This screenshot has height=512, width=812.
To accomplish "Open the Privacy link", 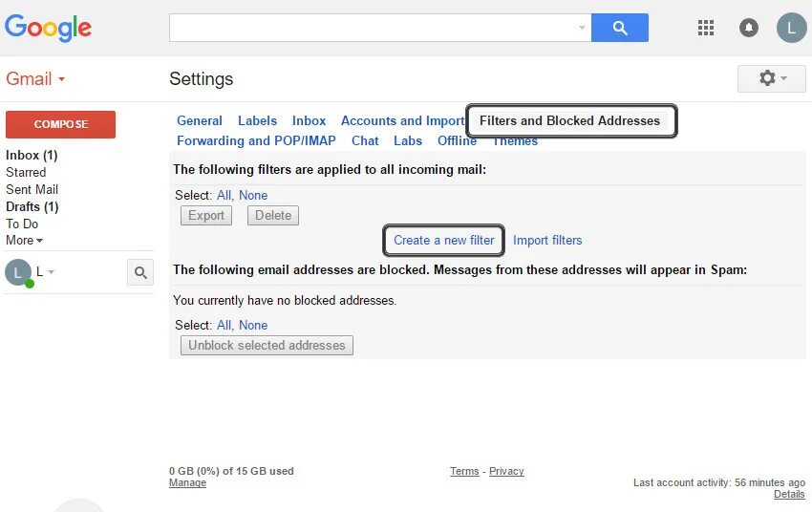I will pyautogui.click(x=506, y=471).
